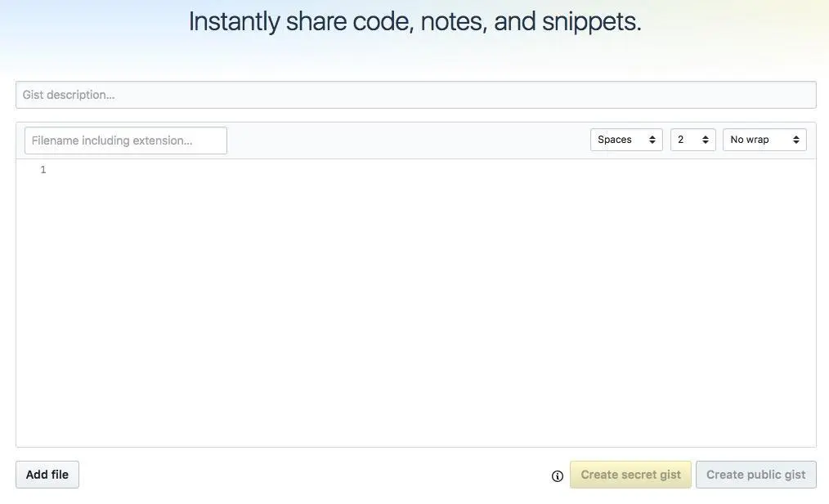The image size is (829, 504).
Task: Open the Spaces indent mode dropdown
Action: [x=626, y=140]
